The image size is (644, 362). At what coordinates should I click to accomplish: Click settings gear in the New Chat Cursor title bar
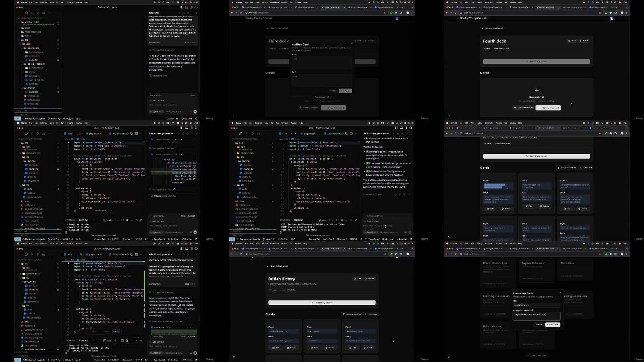pyautogui.click(x=196, y=7)
